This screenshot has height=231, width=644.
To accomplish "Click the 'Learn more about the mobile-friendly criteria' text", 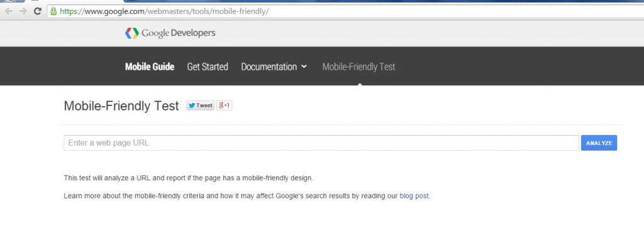I will coord(133,196).
